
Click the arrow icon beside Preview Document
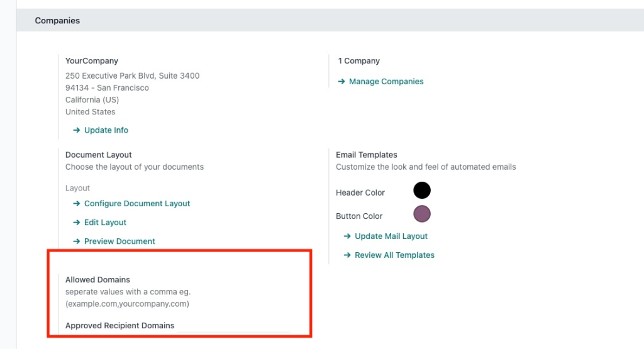click(76, 241)
